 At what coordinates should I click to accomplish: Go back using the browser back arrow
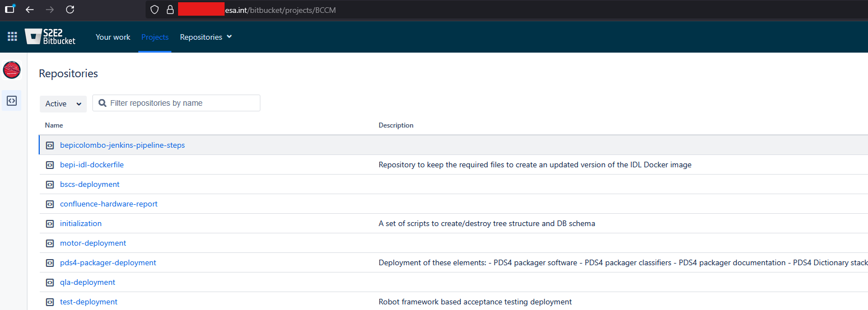click(30, 10)
